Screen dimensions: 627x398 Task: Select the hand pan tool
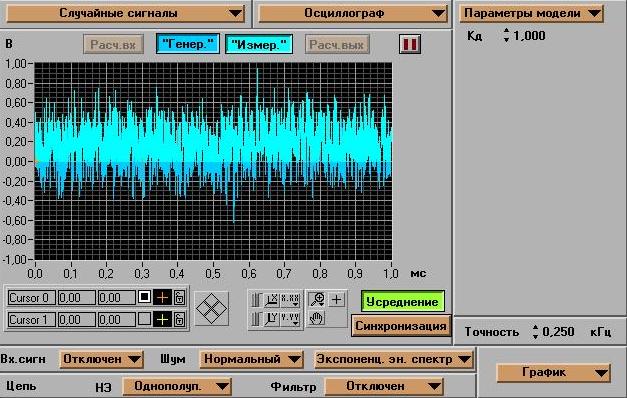click(317, 319)
